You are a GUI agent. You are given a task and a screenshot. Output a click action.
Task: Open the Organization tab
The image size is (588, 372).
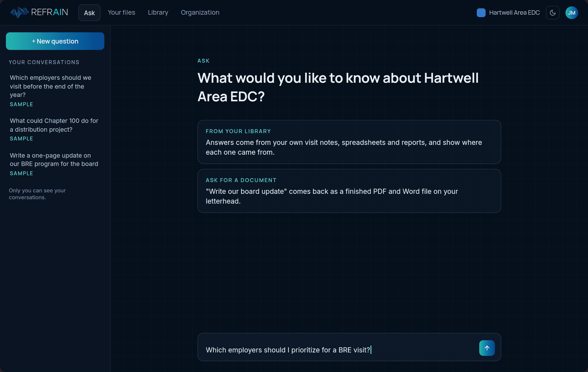(x=200, y=12)
